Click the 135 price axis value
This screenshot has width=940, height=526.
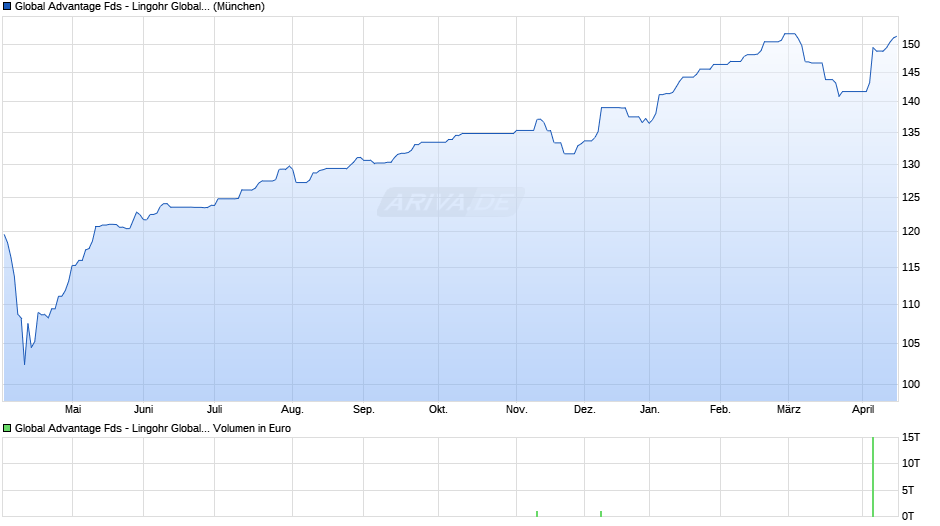click(x=911, y=133)
